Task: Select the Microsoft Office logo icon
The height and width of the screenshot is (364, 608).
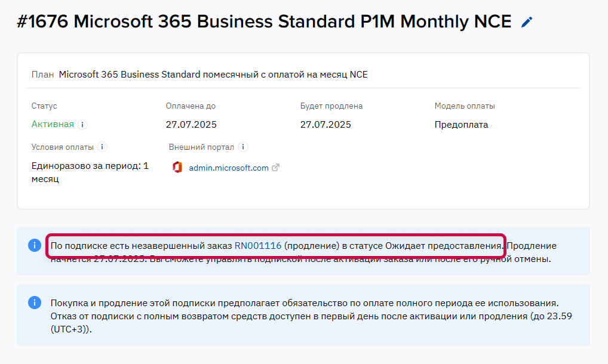Action: [178, 168]
